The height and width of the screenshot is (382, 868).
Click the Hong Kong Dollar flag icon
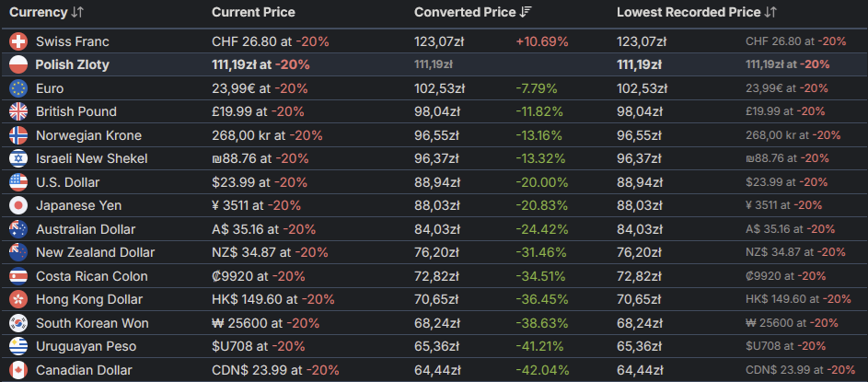[18, 299]
